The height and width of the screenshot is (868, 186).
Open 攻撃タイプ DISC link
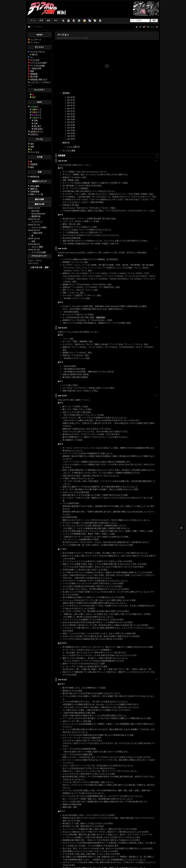(x=37, y=110)
